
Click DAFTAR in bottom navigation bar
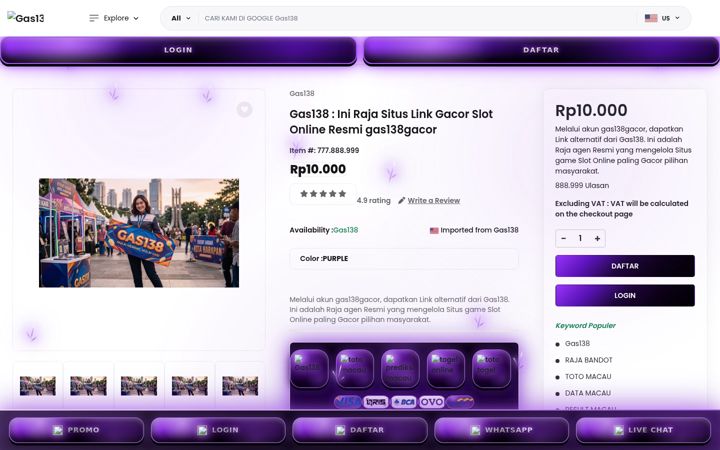360,430
